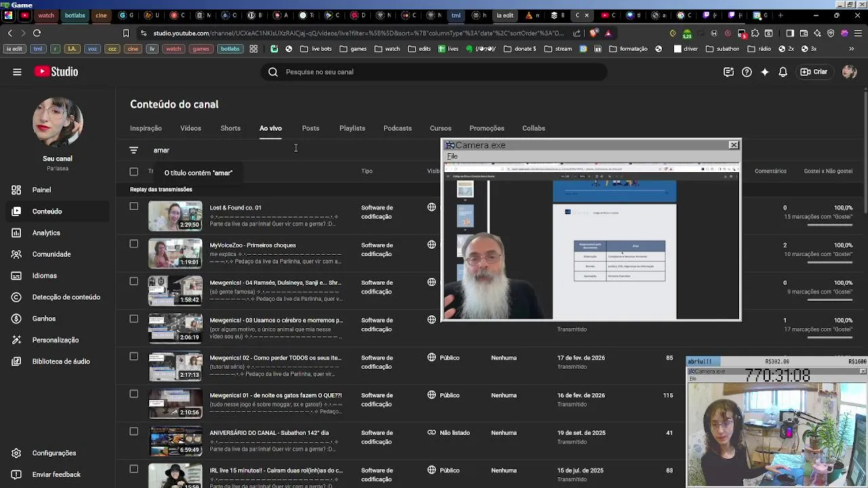This screenshot has width=868, height=488.
Task: Open the 'live bots' bookmark folder
Action: 315,49
